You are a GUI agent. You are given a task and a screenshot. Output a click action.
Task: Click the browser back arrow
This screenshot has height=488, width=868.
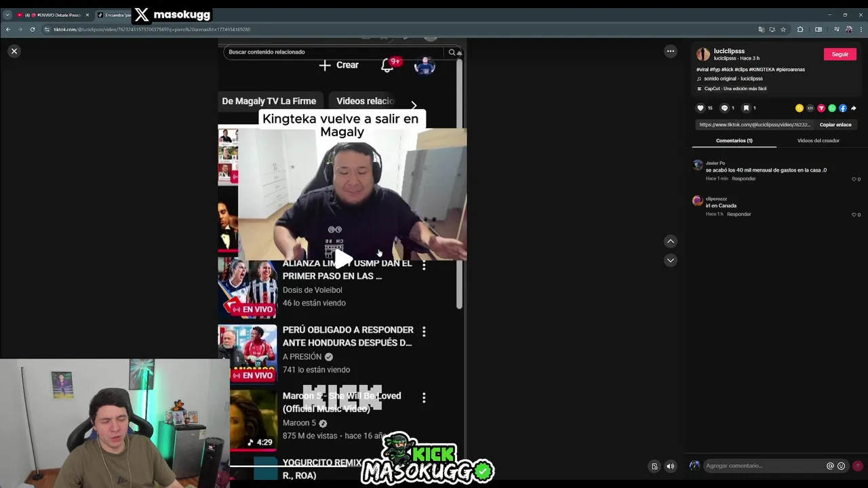pyautogui.click(x=8, y=29)
